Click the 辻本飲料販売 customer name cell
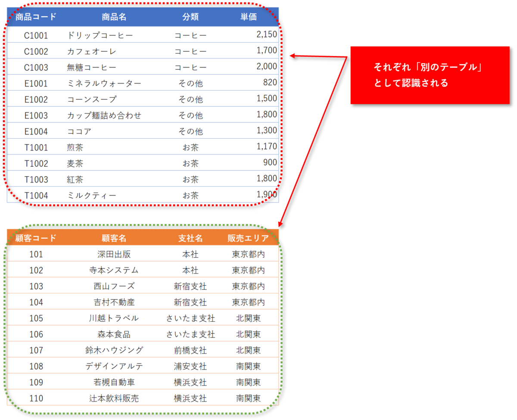517x420 pixels. tap(114, 398)
